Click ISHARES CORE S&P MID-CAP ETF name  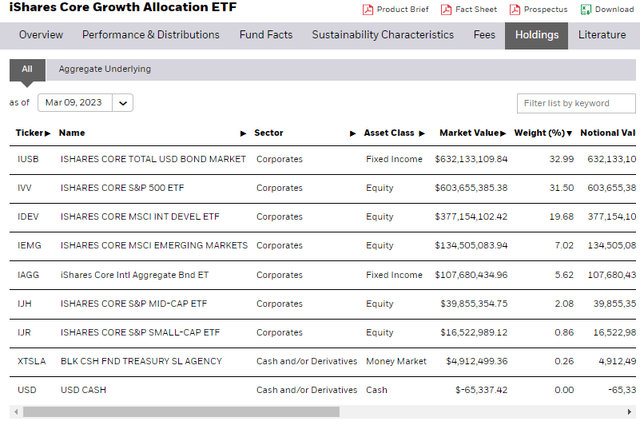pos(134,304)
